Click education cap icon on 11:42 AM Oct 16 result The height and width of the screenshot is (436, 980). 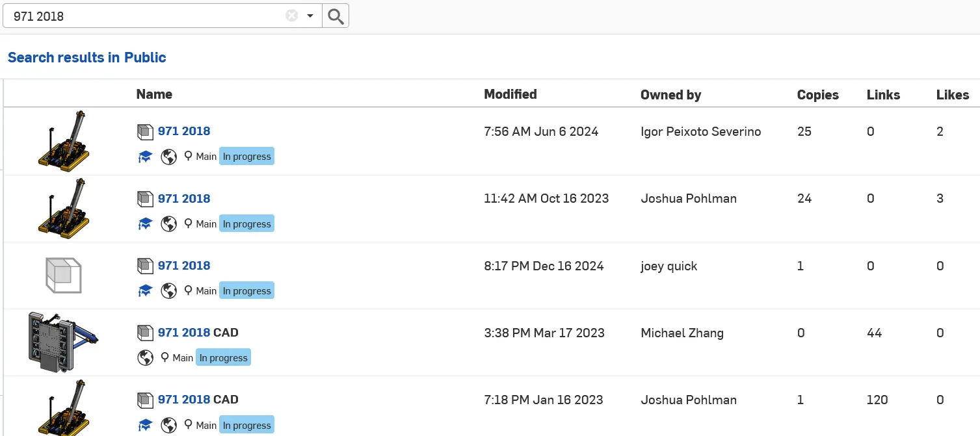click(x=145, y=224)
